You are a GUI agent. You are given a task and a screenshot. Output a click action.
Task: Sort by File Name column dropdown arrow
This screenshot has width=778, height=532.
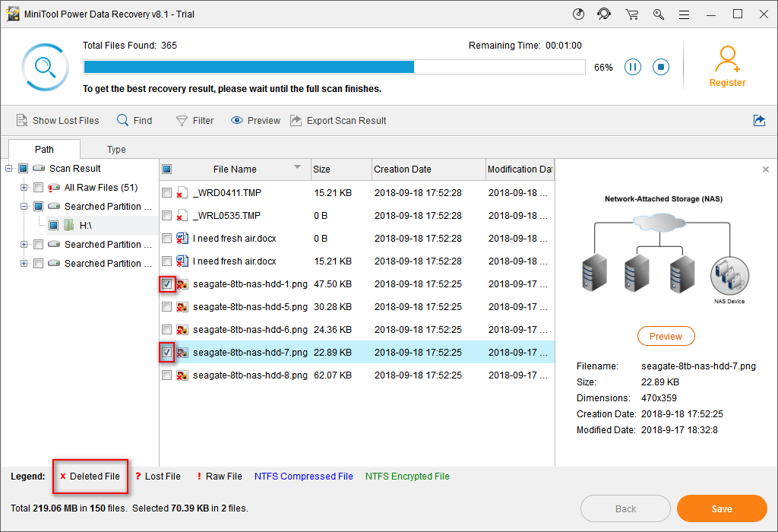tap(297, 167)
